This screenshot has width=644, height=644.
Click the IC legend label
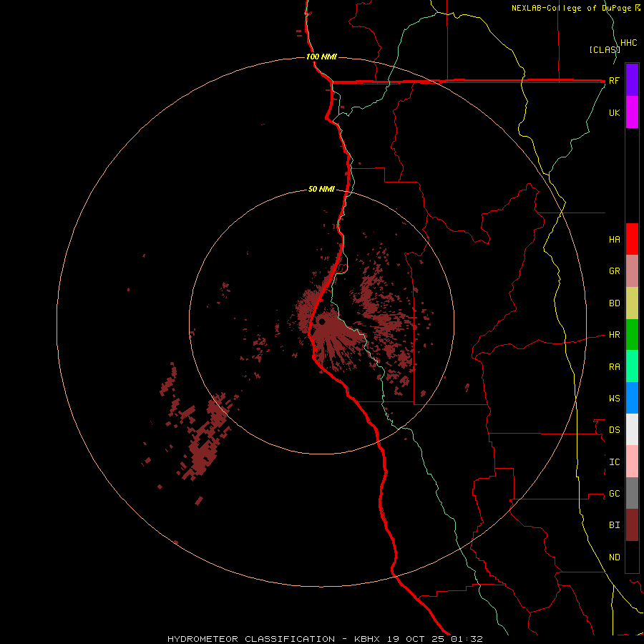coord(614,462)
